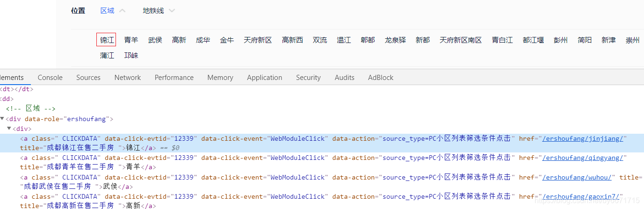Choose the 新津 district link

tap(608, 40)
